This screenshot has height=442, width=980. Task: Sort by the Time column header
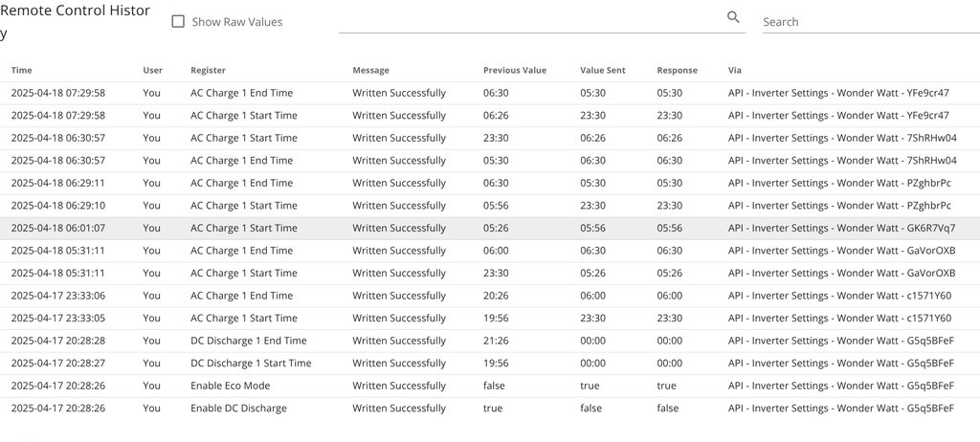click(22, 70)
